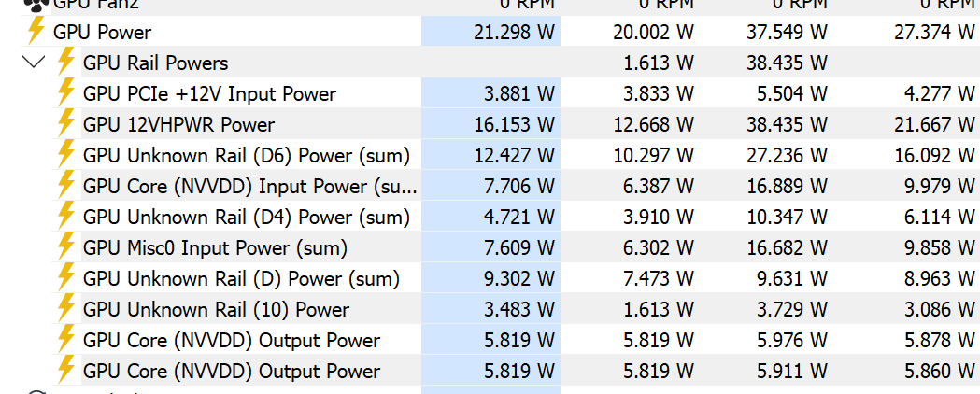The height and width of the screenshot is (394, 980).
Task: Click the maximum value 27.236 W
Action: click(787, 156)
